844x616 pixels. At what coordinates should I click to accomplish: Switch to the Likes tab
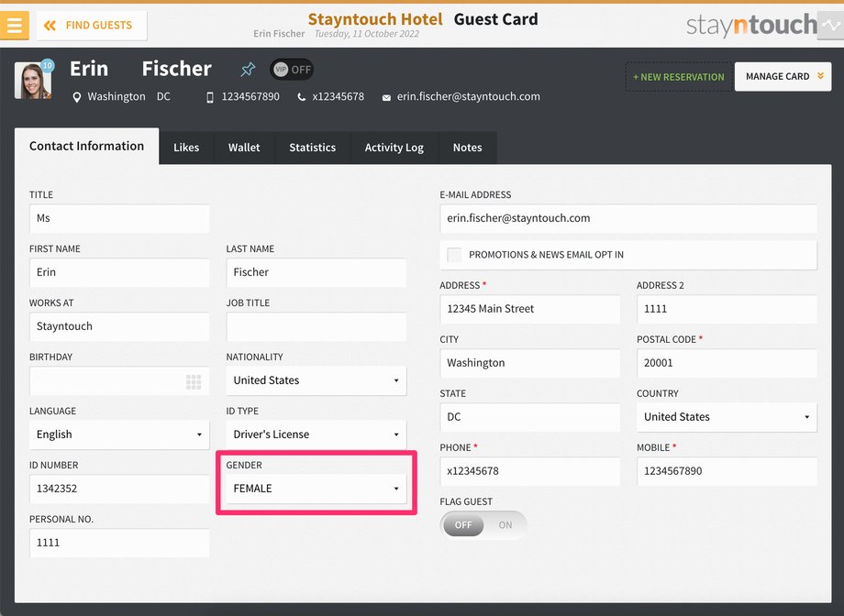[x=186, y=148]
